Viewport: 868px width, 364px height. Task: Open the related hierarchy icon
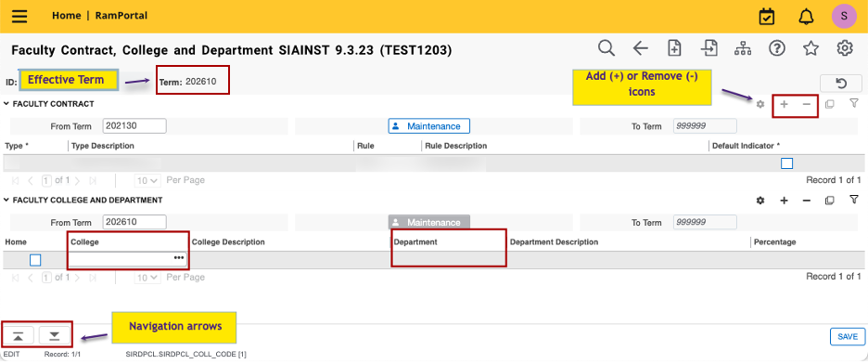(x=742, y=49)
